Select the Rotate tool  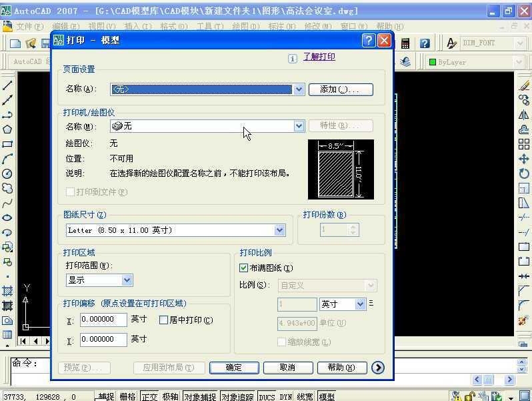point(524,173)
